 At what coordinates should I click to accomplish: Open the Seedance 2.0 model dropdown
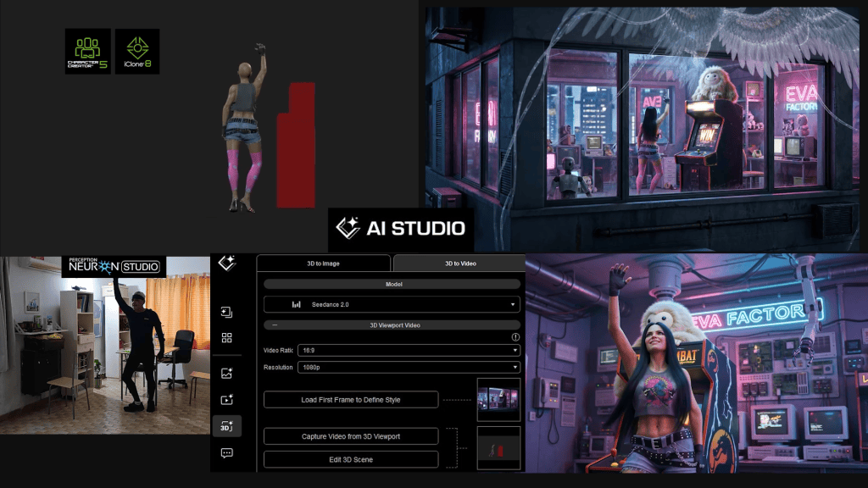click(392, 304)
